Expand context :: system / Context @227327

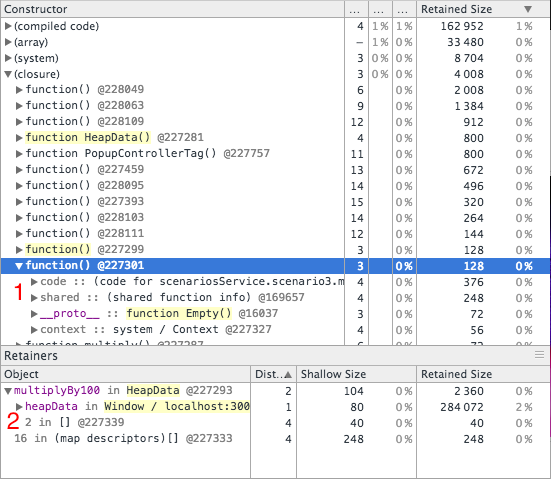pos(34,330)
